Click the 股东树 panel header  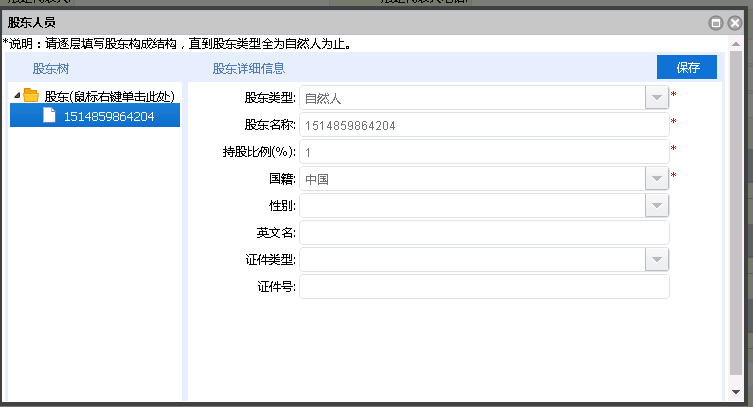[51, 69]
